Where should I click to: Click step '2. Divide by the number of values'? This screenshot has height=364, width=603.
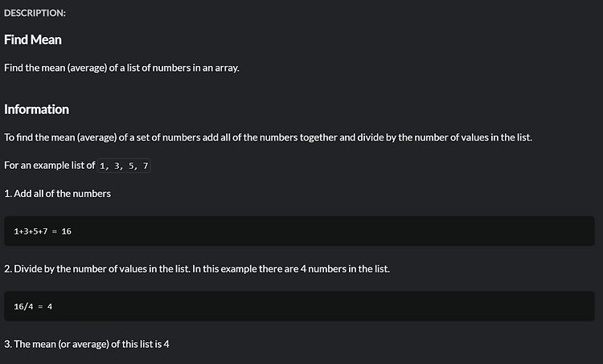pyautogui.click(x=197, y=268)
